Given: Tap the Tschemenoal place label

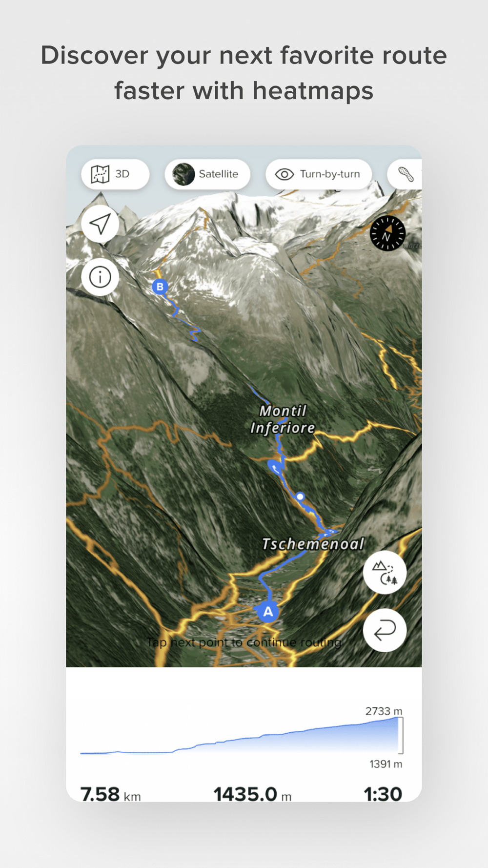Looking at the screenshot, I should coord(313,544).
